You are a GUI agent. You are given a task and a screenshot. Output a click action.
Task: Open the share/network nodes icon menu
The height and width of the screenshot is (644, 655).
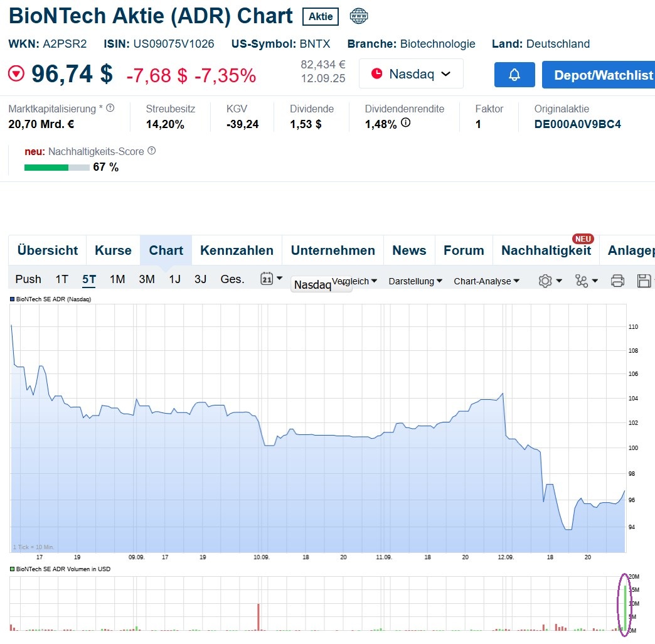pyautogui.click(x=582, y=281)
